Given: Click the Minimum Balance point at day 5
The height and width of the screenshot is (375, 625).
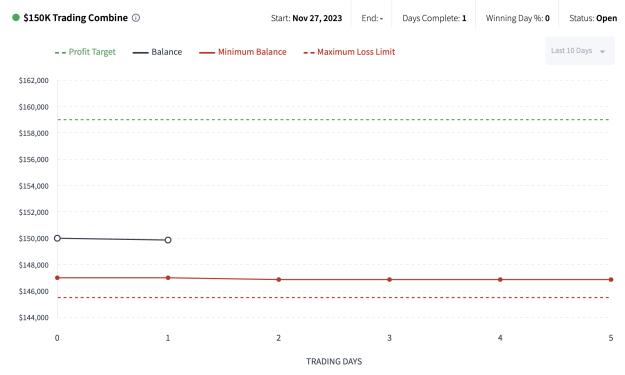Looking at the screenshot, I should coord(611,280).
